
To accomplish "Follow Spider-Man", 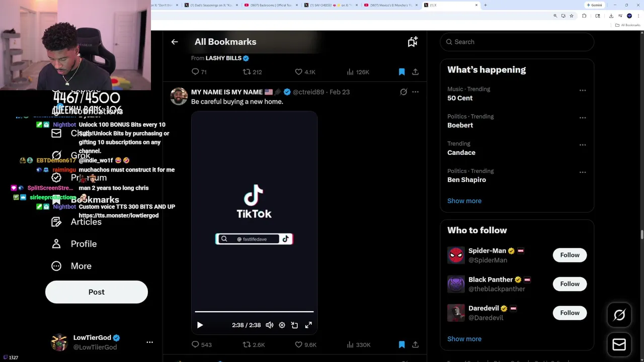I will click(x=570, y=255).
